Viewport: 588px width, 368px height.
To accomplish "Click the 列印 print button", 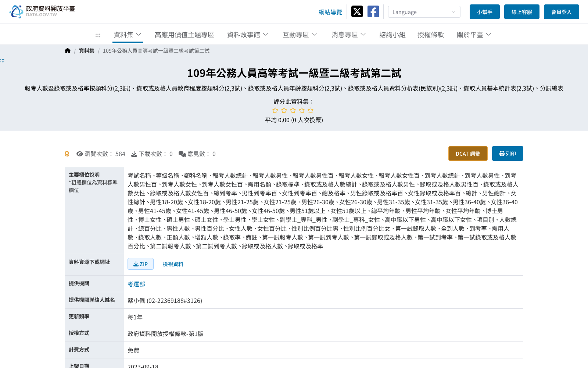I will pyautogui.click(x=508, y=153).
